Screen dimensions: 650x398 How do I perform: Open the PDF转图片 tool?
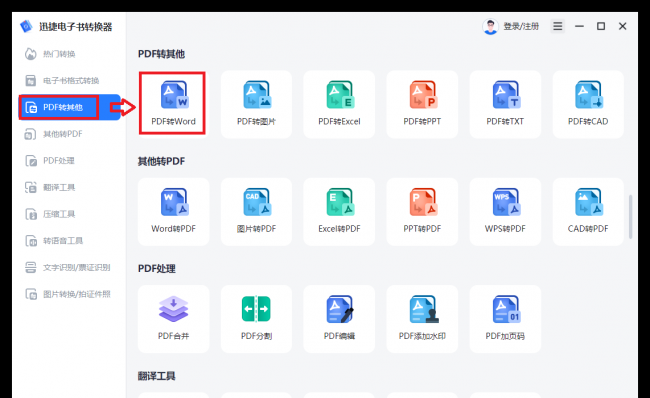(256, 104)
